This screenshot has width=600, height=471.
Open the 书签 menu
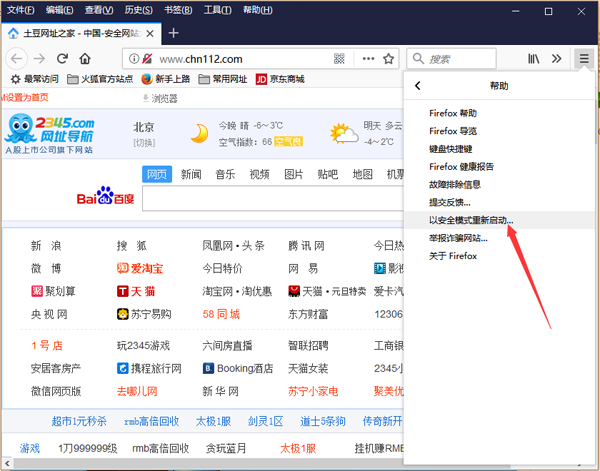point(178,10)
